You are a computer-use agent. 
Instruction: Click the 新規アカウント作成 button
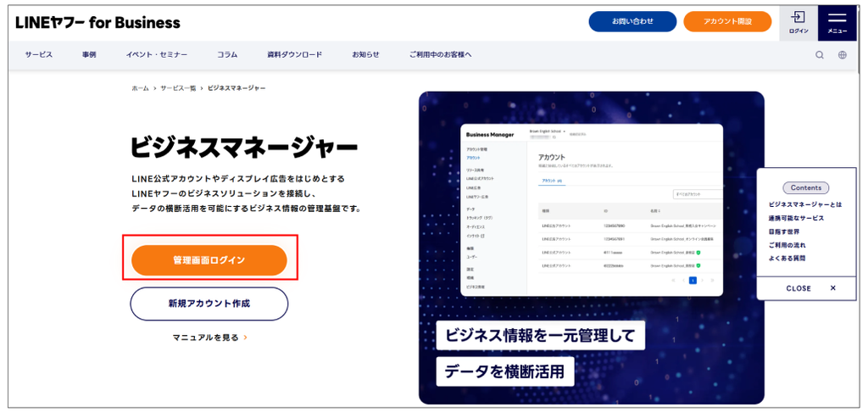[209, 304]
